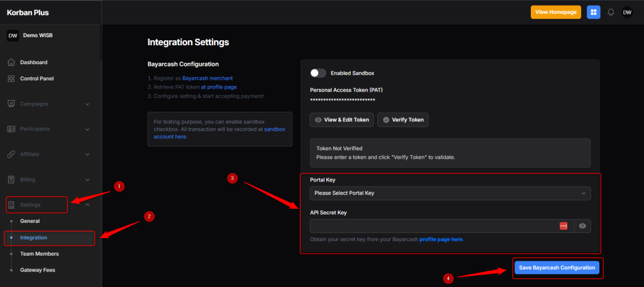Click View & Edit Token button
Screen dimensions: 644x287
pos(341,120)
